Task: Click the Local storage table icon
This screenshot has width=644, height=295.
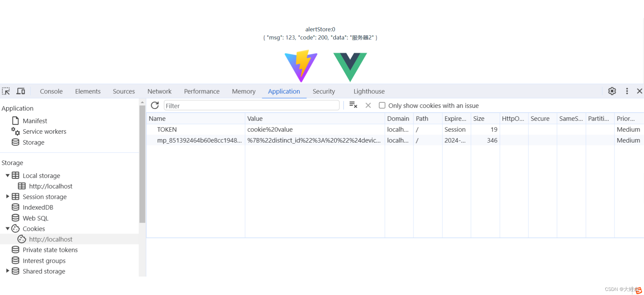Action: coord(15,175)
